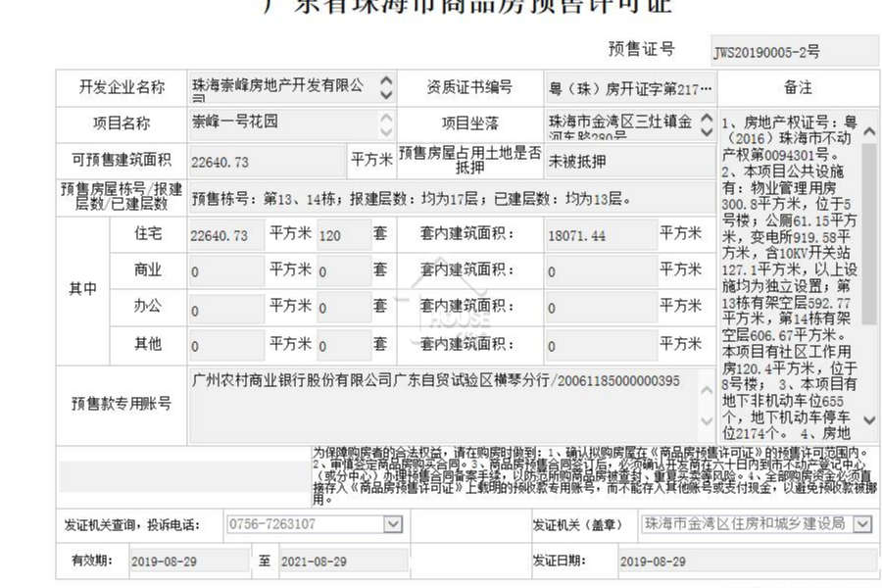This screenshot has height=588, width=882.
Task: Click the mortgage status field 未被抵押
Action: coord(630,162)
